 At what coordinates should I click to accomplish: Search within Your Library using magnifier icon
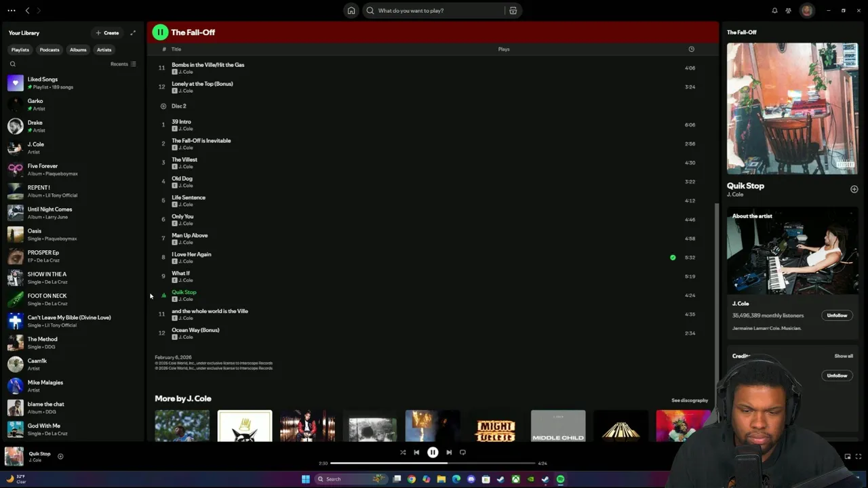click(x=12, y=64)
